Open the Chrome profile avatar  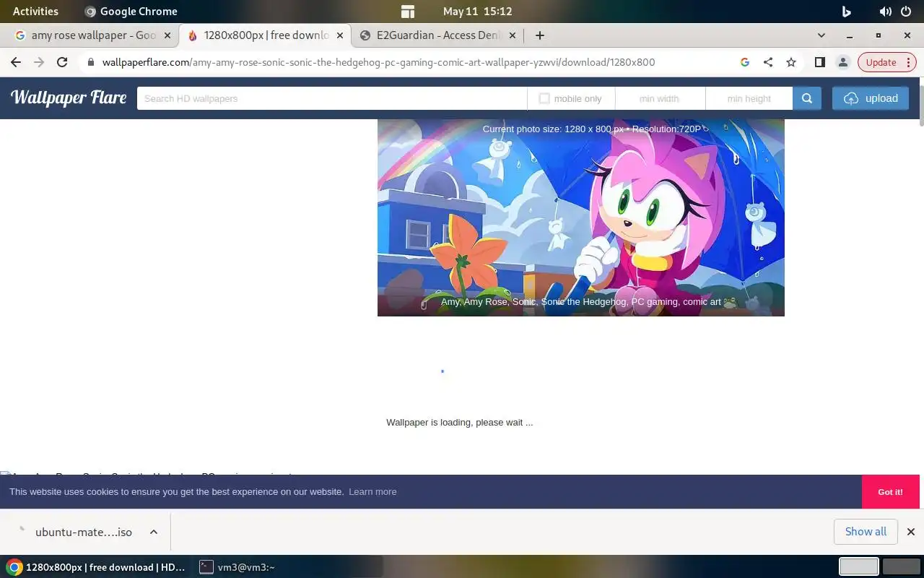[842, 62]
